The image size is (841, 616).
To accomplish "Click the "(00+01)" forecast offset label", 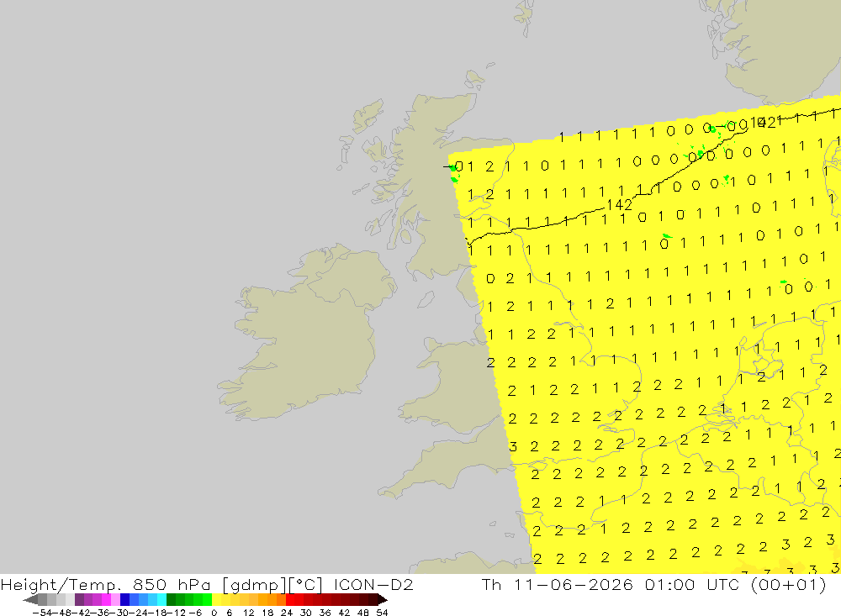I will tap(788, 585).
